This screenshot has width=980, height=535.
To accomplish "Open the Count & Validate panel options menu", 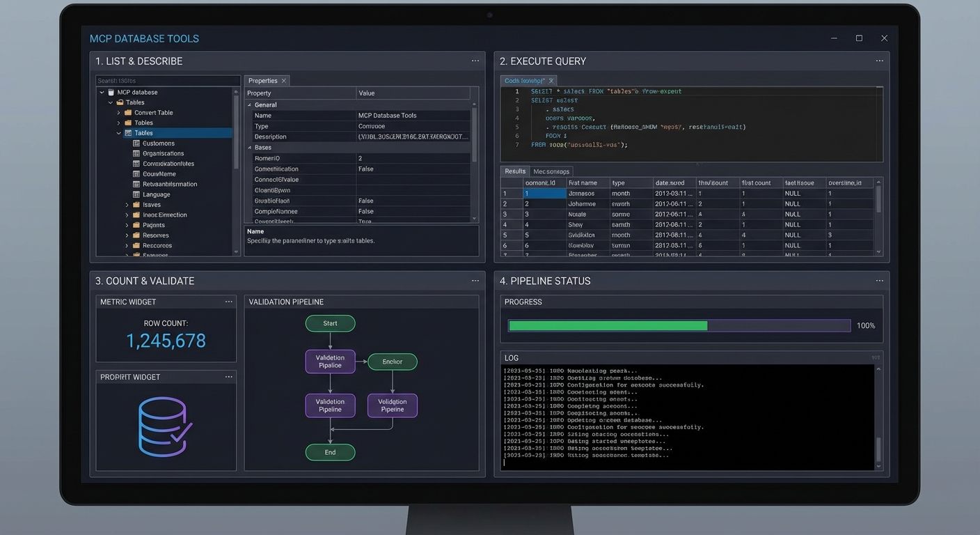I will 475,281.
